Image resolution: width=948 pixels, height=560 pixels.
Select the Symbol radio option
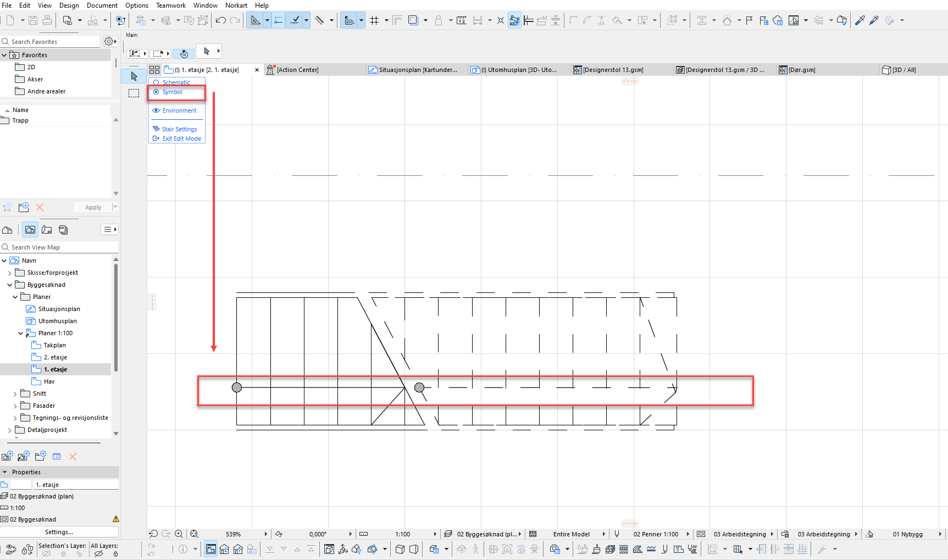[x=156, y=92]
